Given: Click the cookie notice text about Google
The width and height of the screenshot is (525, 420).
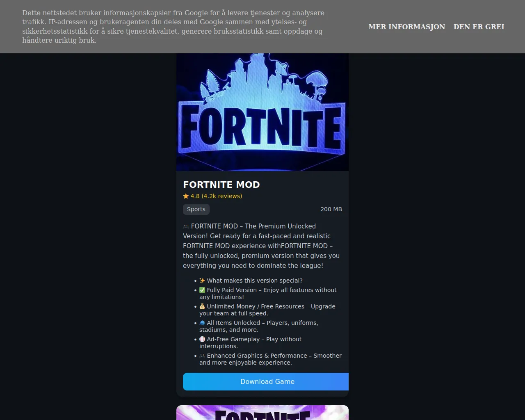Looking at the screenshot, I should click(173, 27).
